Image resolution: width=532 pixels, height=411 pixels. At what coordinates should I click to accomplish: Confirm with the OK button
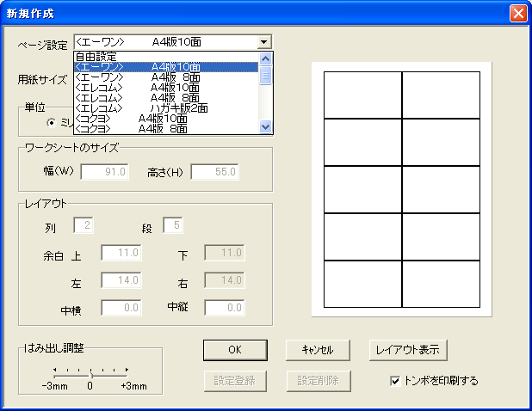pyautogui.click(x=235, y=350)
